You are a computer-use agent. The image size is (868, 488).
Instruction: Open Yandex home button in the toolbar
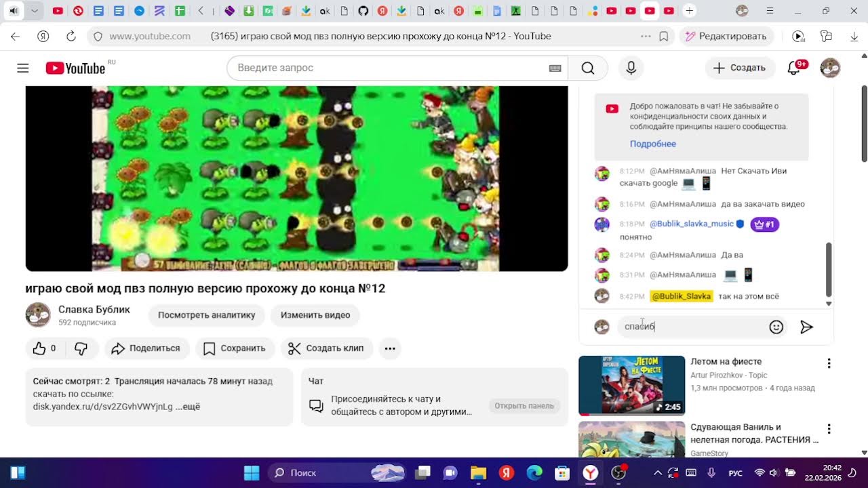[x=43, y=36]
